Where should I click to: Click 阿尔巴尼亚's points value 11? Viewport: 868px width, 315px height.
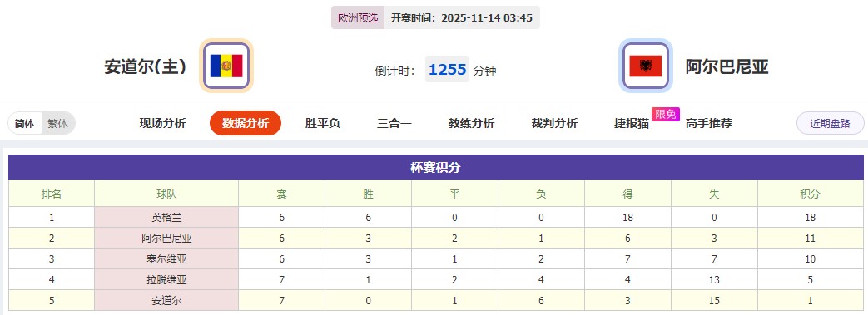tap(811, 239)
